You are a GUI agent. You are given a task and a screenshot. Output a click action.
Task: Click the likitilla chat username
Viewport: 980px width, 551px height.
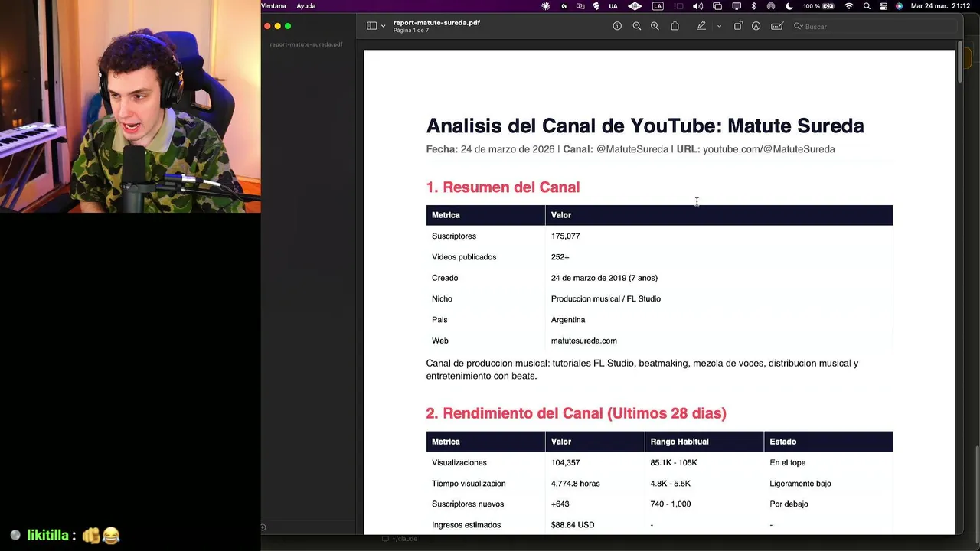pyautogui.click(x=48, y=535)
